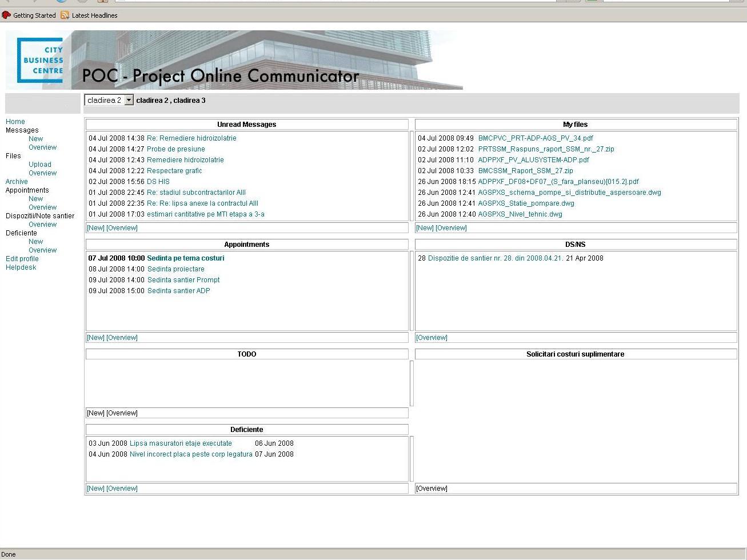Image resolution: width=747 pixels, height=560 pixels.
Task: Open the Archive link
Action: (17, 182)
